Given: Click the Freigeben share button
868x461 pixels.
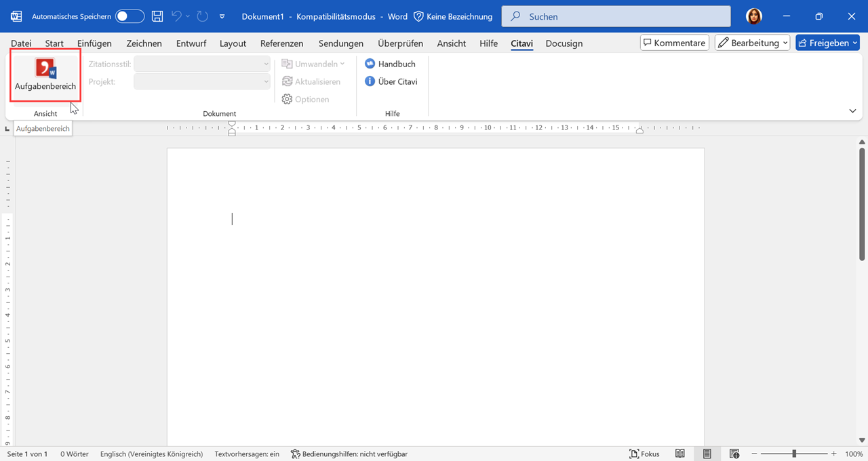Looking at the screenshot, I should click(827, 43).
